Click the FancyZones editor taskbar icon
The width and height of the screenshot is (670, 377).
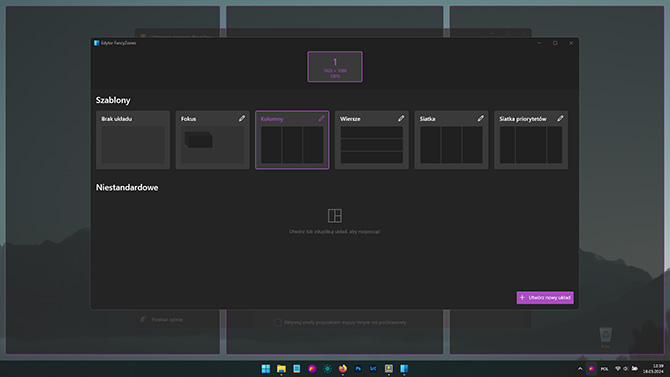[x=404, y=368]
